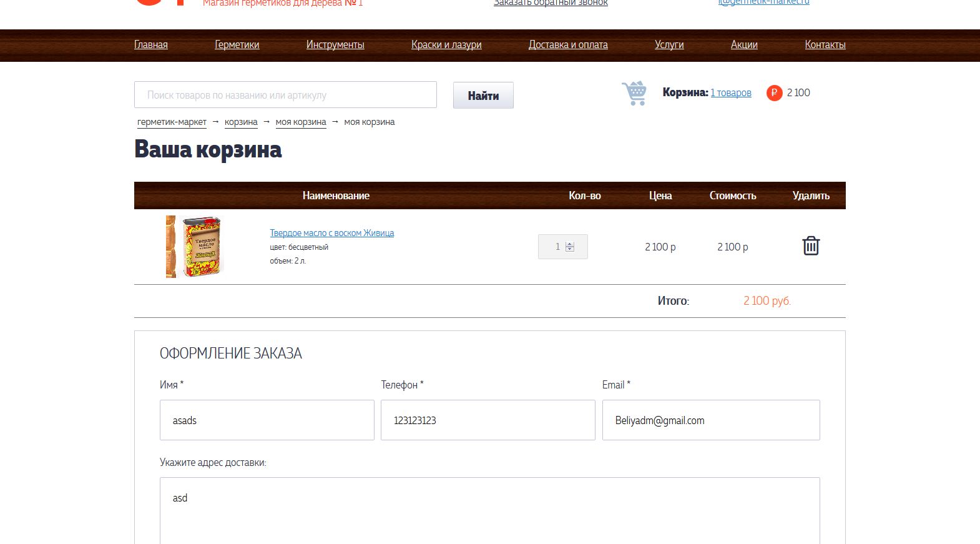Open the Инструменты menu item
The image size is (980, 544).
335,45
